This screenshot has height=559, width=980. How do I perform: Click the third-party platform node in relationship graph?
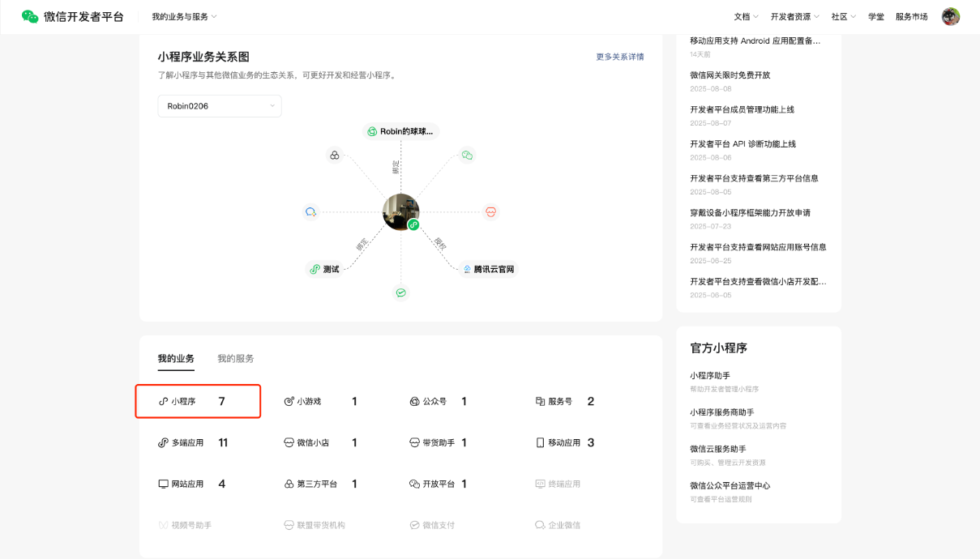335,155
